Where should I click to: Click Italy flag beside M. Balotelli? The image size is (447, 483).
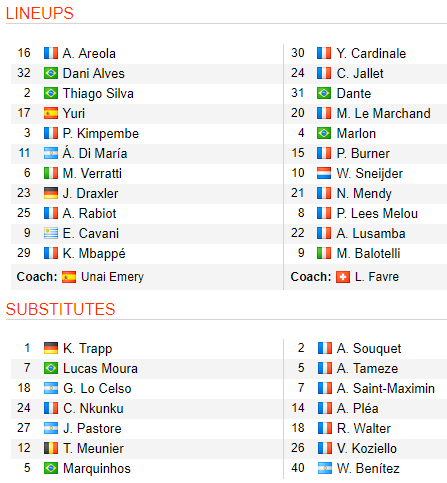point(324,253)
